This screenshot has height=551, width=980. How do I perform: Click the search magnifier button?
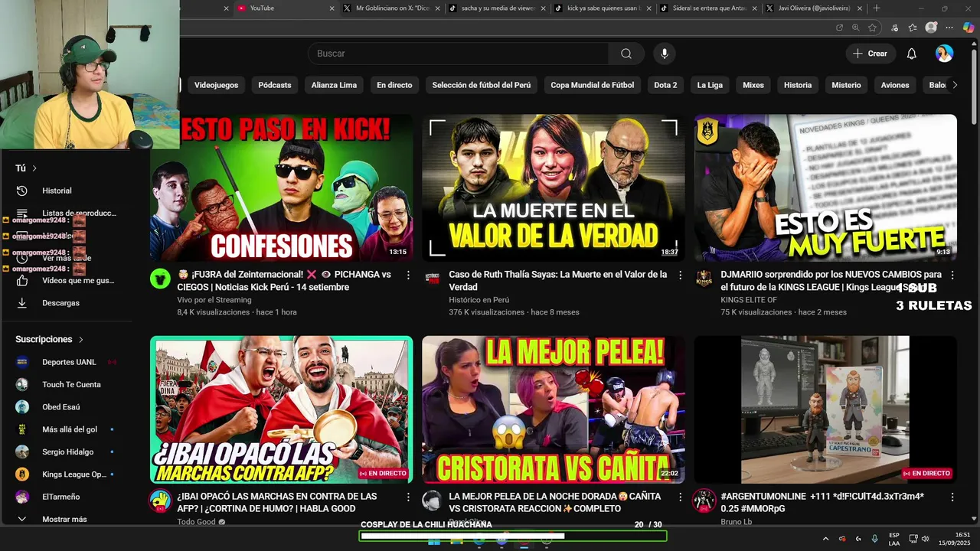[626, 54]
